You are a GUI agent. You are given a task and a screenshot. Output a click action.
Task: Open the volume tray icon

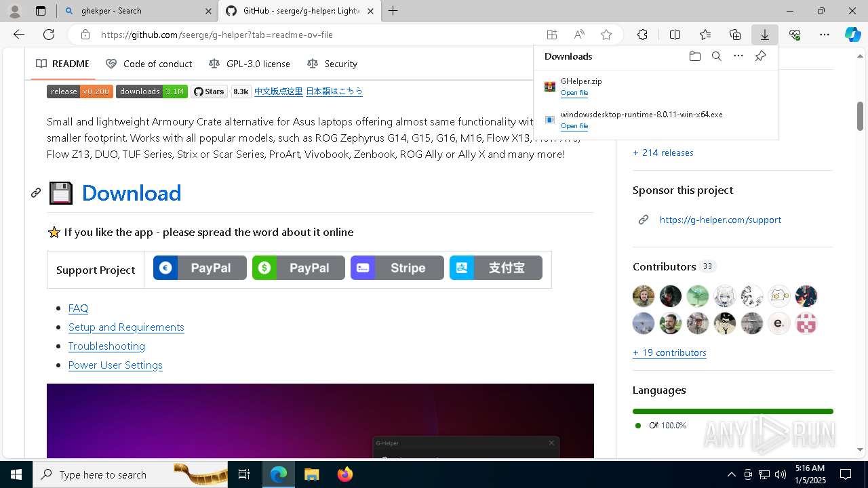tap(780, 474)
